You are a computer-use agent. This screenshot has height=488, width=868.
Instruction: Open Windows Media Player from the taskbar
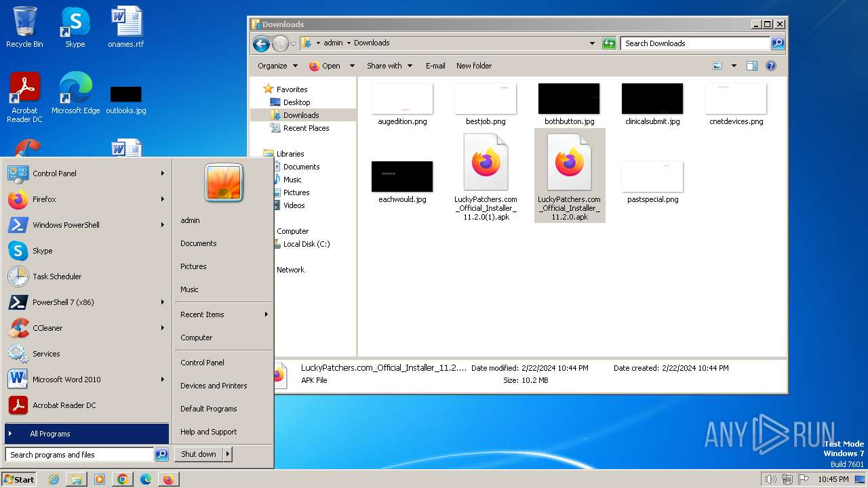tap(100, 479)
